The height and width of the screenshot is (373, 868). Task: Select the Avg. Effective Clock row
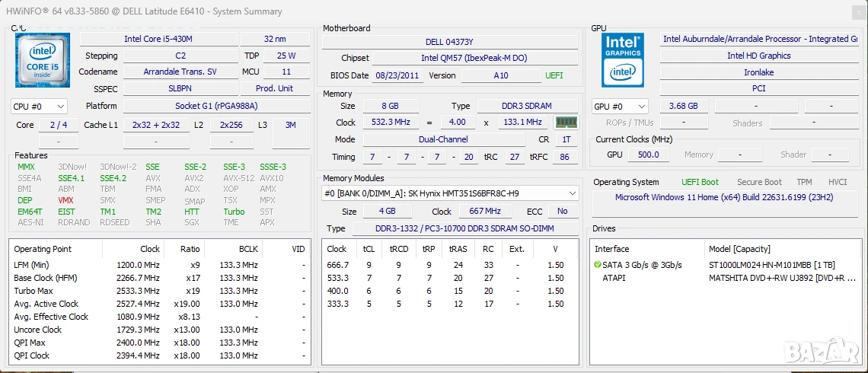click(159, 317)
